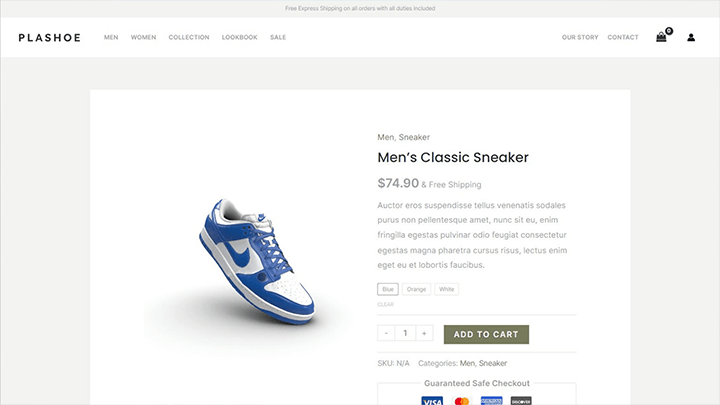Viewport: 720px width, 405px height.
Task: Open the Collection menu item
Action: (x=189, y=37)
